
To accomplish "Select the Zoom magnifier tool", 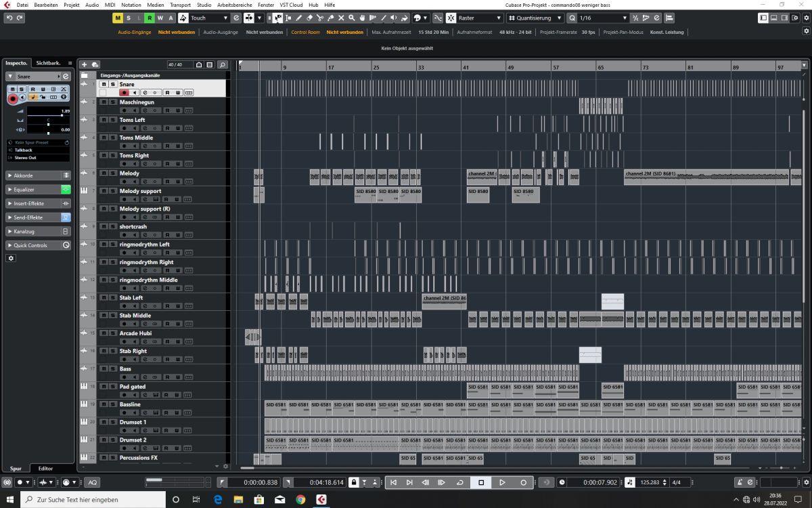I will [x=352, y=18].
